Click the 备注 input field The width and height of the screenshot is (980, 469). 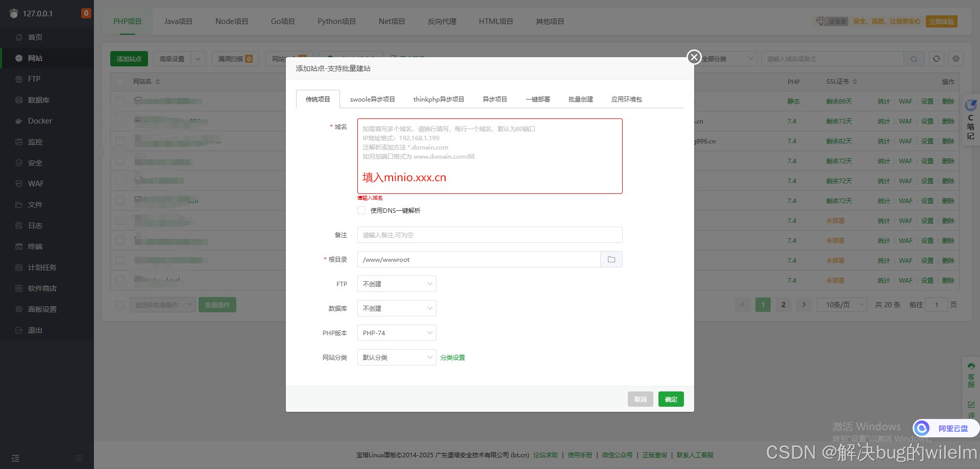[x=489, y=235]
